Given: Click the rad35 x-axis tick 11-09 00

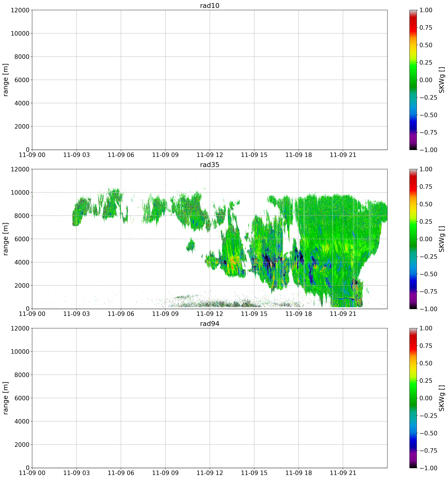Looking at the screenshot, I should (x=32, y=314).
